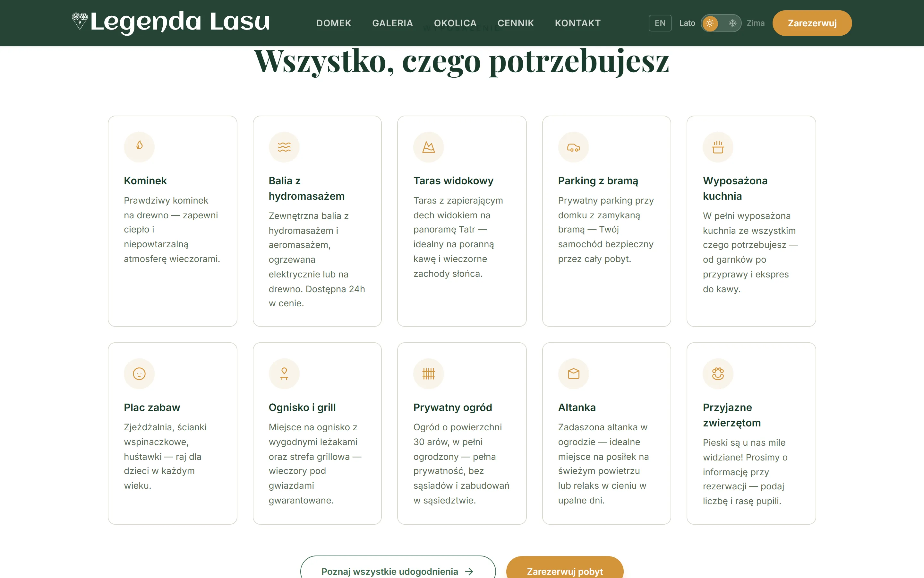
Task: Click the fence icon for Prywatny ogród
Action: [x=428, y=373]
